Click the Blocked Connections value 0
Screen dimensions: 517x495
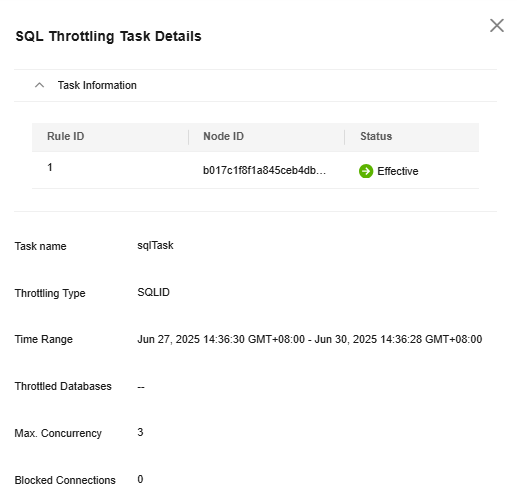tap(140, 479)
